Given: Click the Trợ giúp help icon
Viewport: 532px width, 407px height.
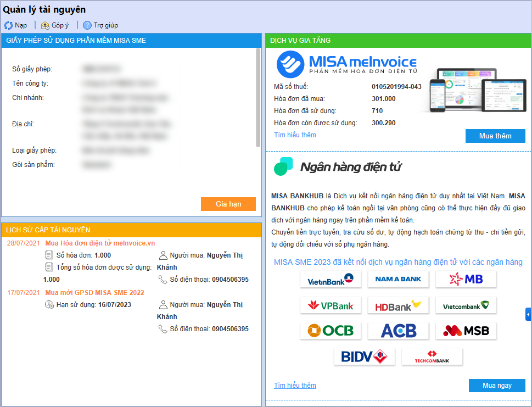Looking at the screenshot, I should [87, 25].
